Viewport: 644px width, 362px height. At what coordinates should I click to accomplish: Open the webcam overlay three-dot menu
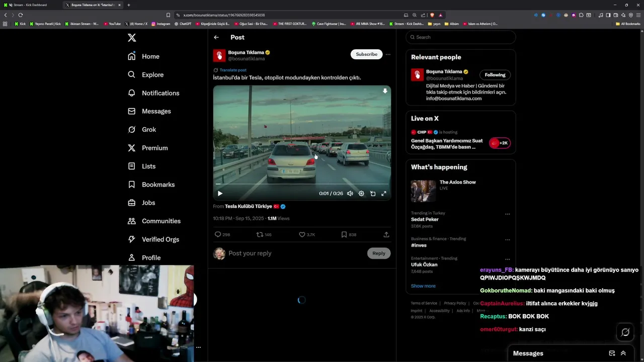(198, 347)
